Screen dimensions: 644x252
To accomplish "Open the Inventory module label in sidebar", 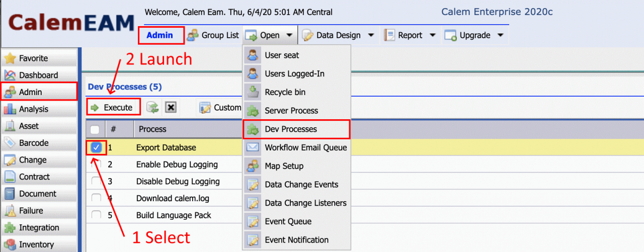I will [36, 244].
